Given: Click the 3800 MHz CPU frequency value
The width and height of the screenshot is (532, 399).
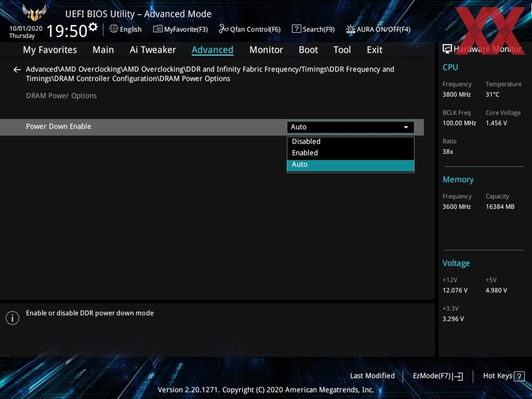Looking at the screenshot, I should tap(457, 95).
